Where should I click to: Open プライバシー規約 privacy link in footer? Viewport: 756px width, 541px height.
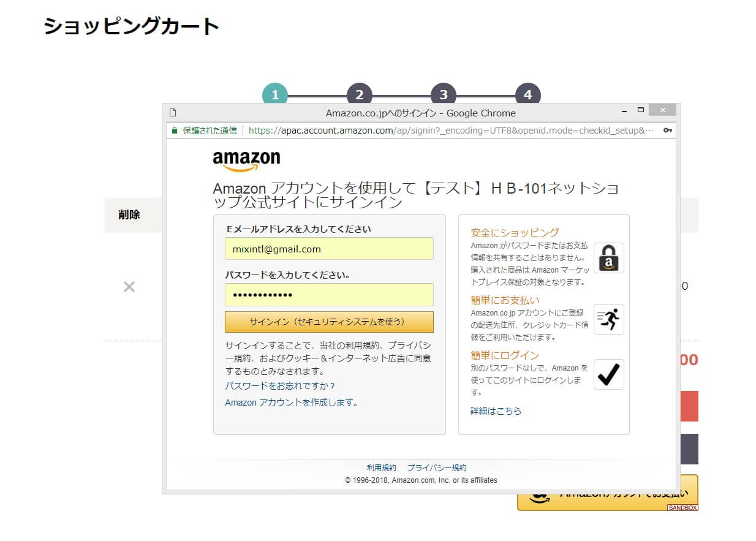click(437, 467)
